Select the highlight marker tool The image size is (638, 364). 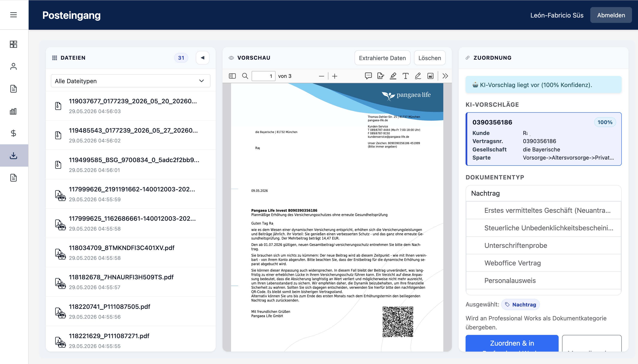coord(393,76)
